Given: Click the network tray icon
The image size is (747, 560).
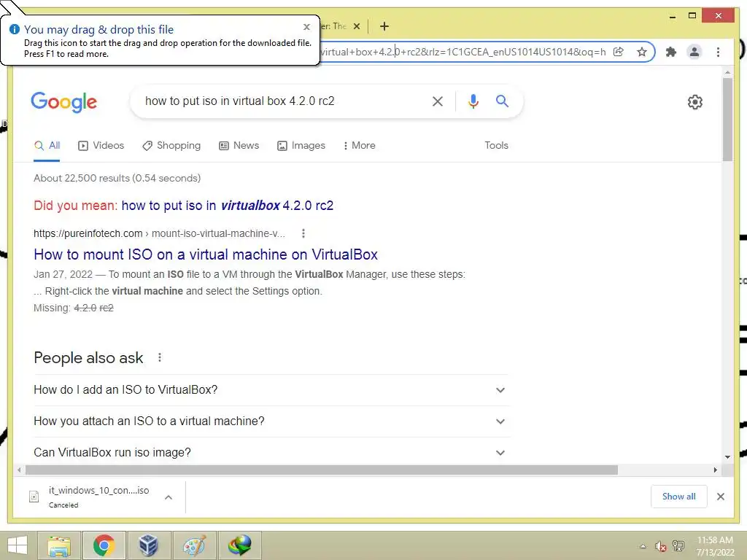Looking at the screenshot, I should 678,546.
